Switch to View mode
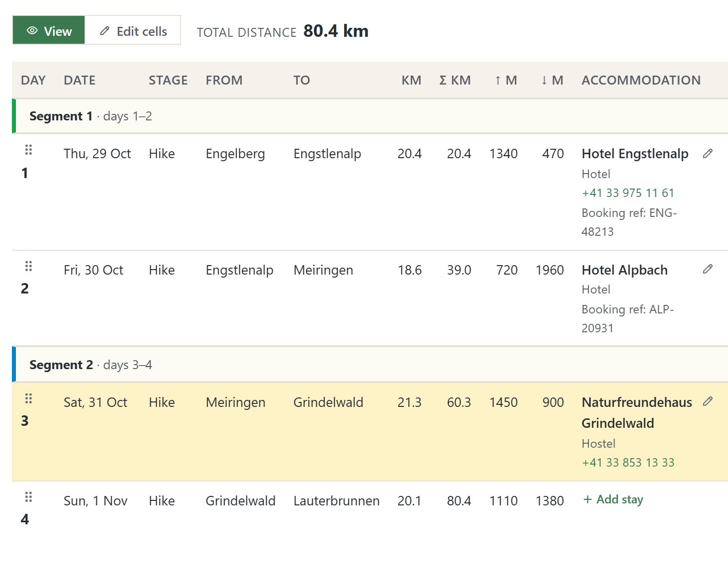Image resolution: width=728 pixels, height=582 pixels. [x=49, y=31]
